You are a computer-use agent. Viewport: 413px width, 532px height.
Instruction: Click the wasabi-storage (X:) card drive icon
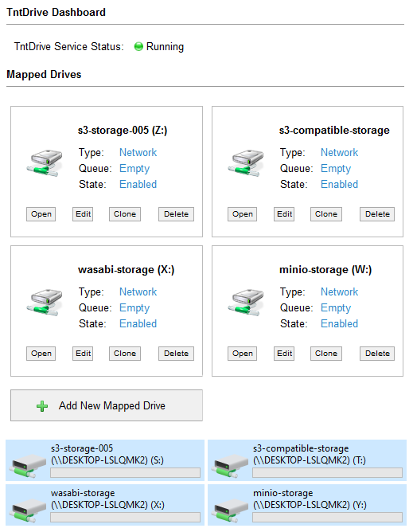click(45, 303)
